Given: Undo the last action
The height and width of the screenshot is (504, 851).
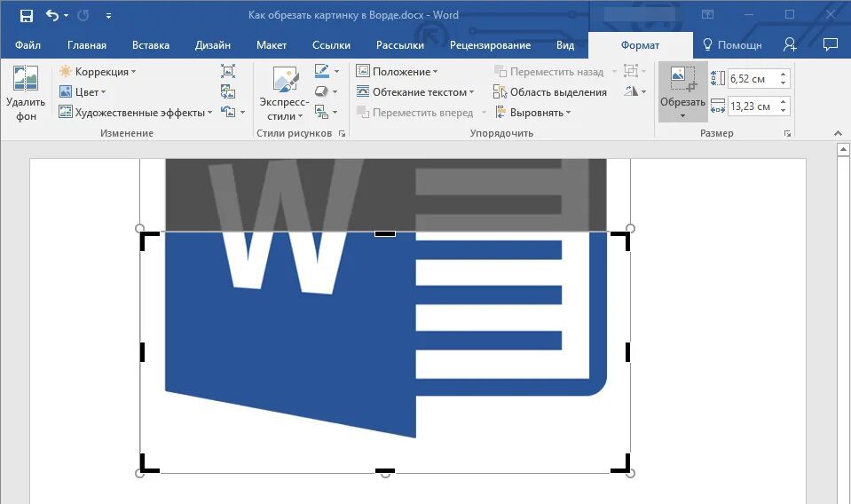Looking at the screenshot, I should pyautogui.click(x=52, y=15).
